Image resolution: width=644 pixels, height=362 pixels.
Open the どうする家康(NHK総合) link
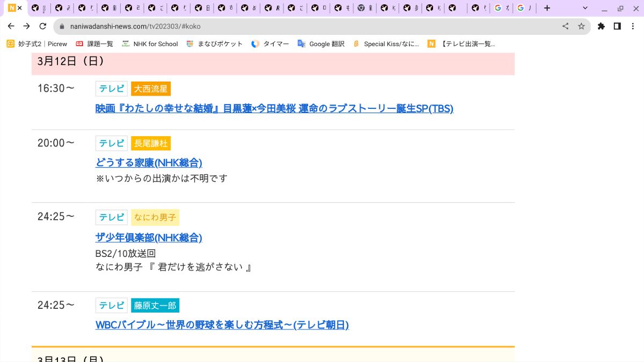pyautogui.click(x=149, y=162)
